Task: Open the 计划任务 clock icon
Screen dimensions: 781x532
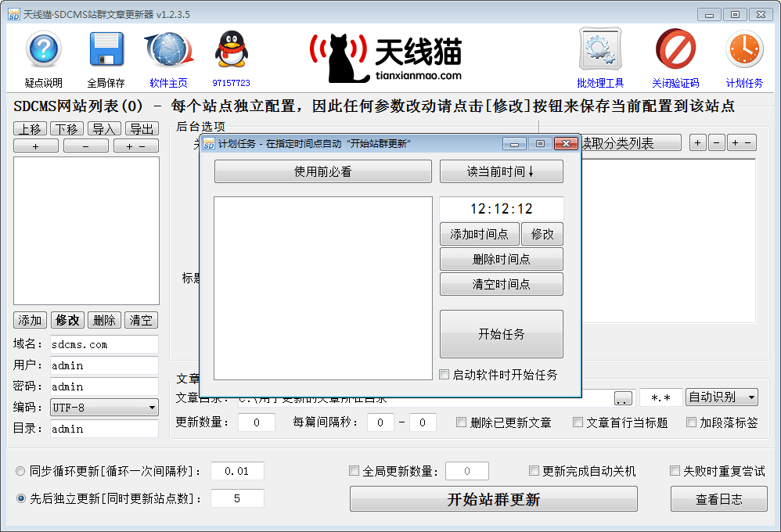Action: (744, 49)
